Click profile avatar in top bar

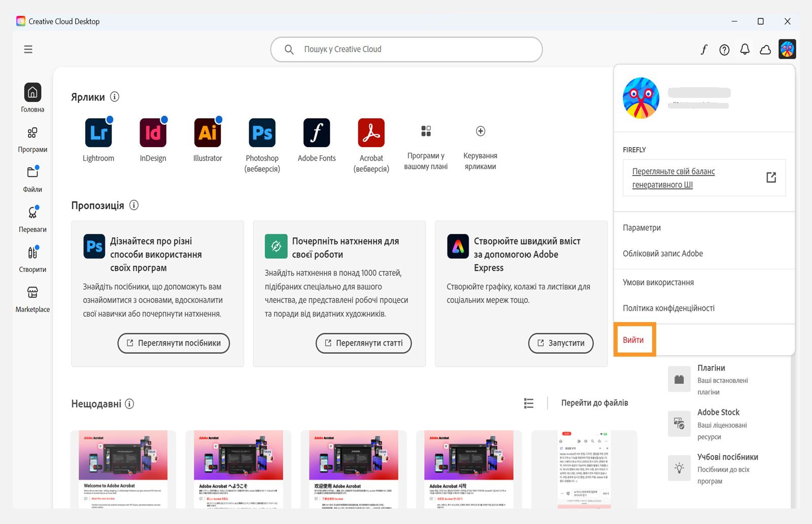[x=787, y=49]
